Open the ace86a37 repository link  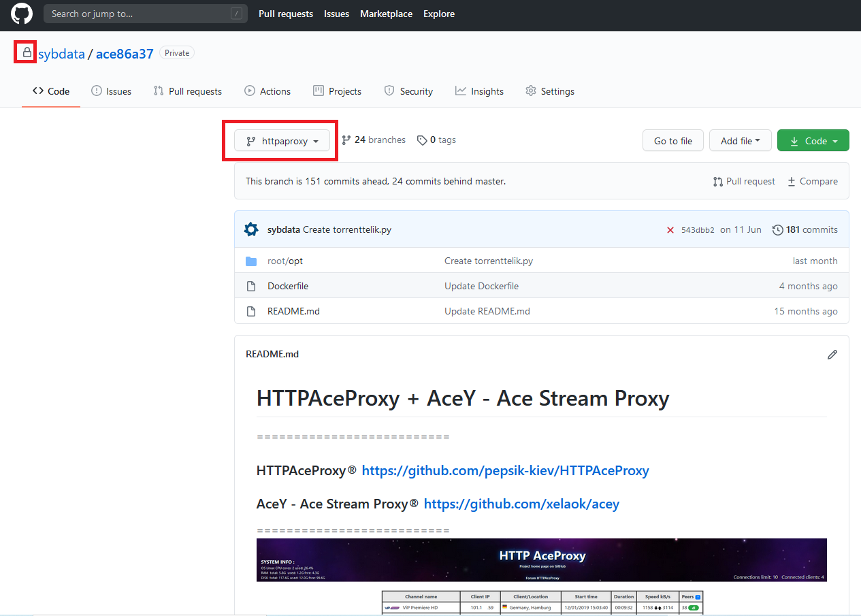pos(125,54)
